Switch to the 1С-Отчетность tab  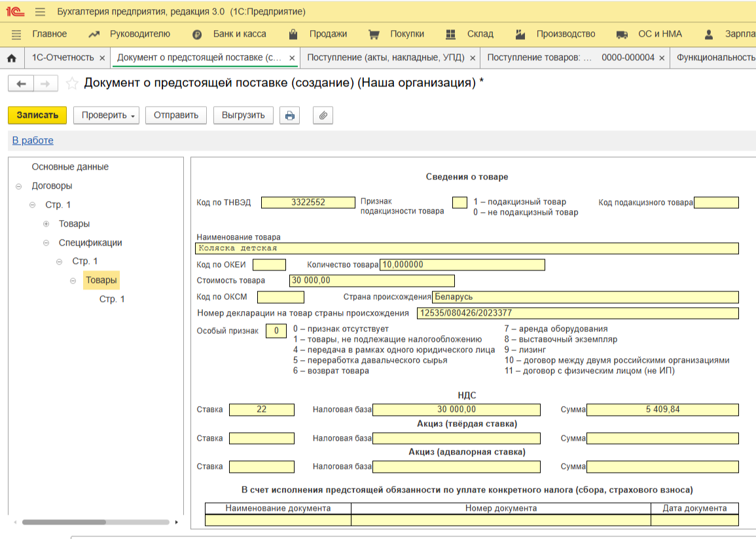63,58
